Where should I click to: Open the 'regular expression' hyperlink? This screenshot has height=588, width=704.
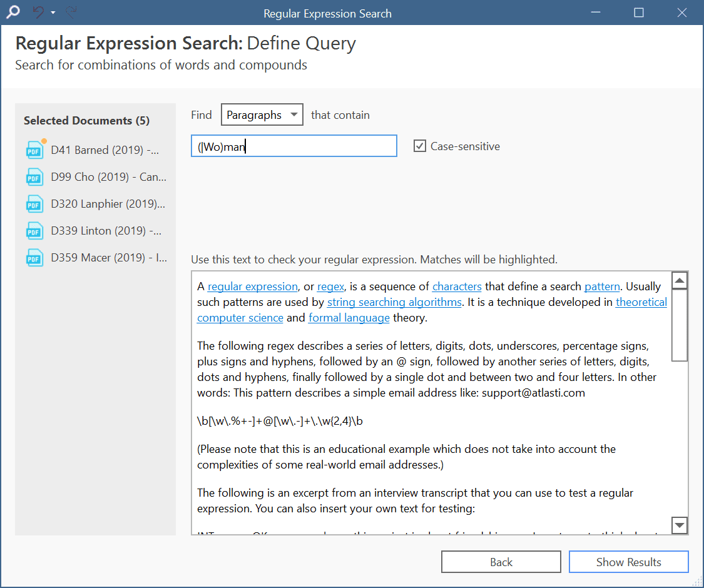coord(252,286)
